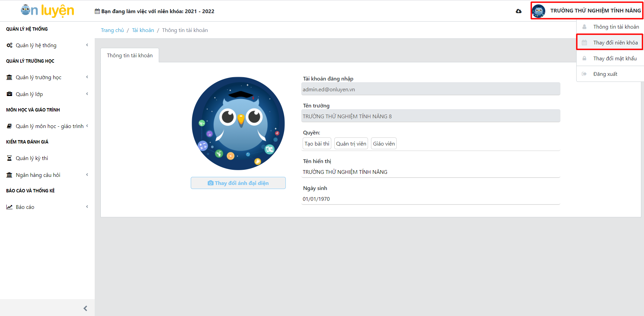Click the owl avatar in the top bar
Image resolution: width=644 pixels, height=316 pixels.
539,11
